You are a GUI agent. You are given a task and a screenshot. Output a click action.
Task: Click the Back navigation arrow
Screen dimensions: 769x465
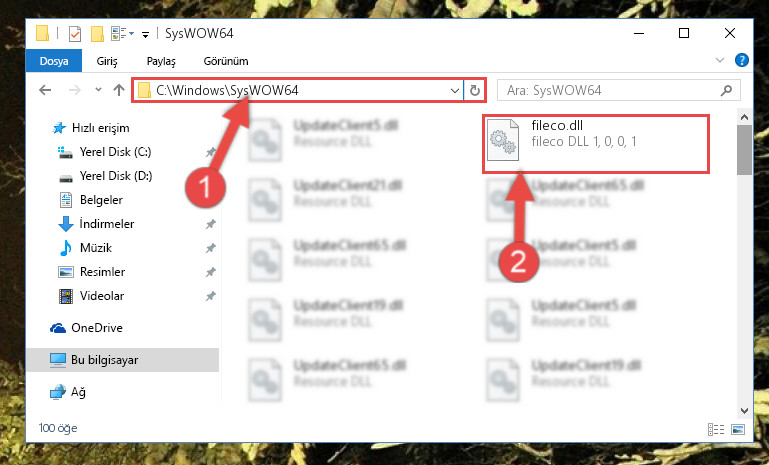[45, 90]
